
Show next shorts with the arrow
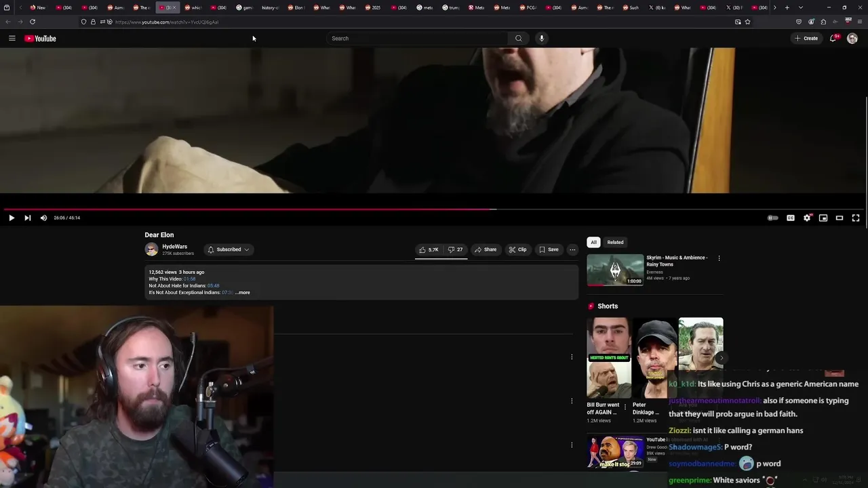click(722, 358)
